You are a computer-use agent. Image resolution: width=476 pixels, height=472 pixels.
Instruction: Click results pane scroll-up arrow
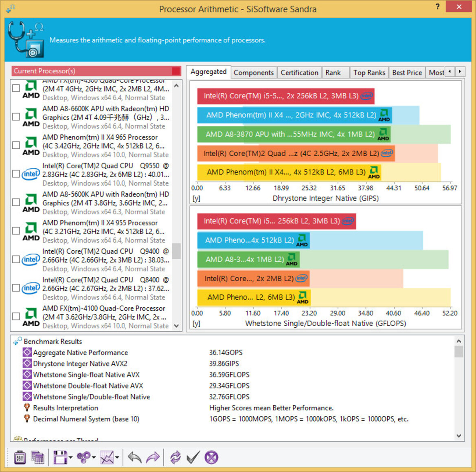point(459,341)
